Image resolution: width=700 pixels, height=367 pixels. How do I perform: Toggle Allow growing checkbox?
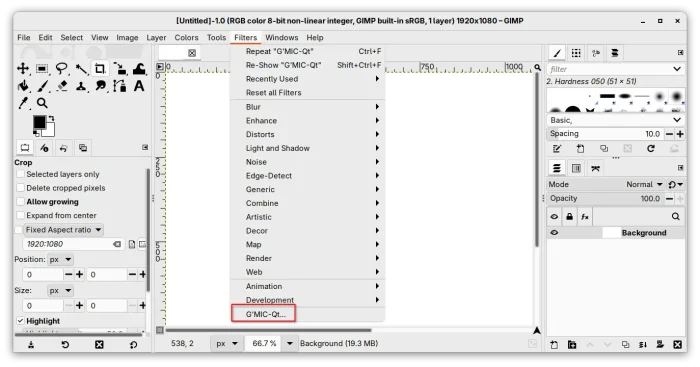[x=20, y=202]
